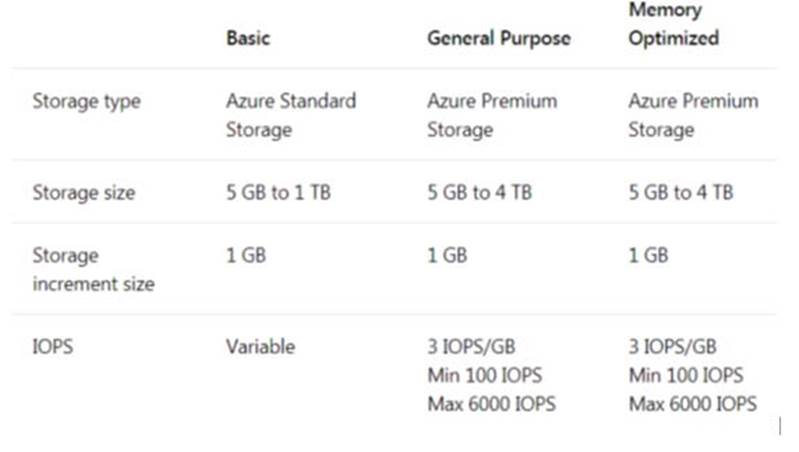
Task: Click the Variable IOPS cell
Action: pos(261,347)
